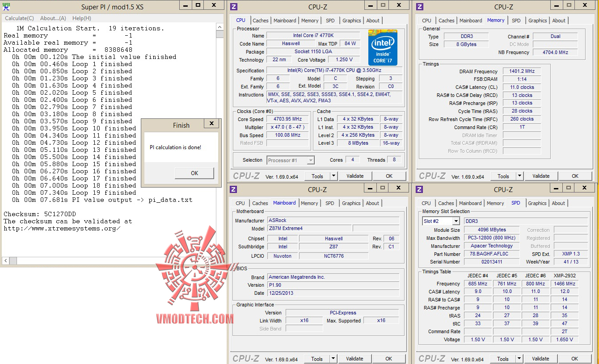Click the Z icon of the CPU-Z CPU window
The width and height of the screenshot is (599, 364).
click(x=234, y=7)
